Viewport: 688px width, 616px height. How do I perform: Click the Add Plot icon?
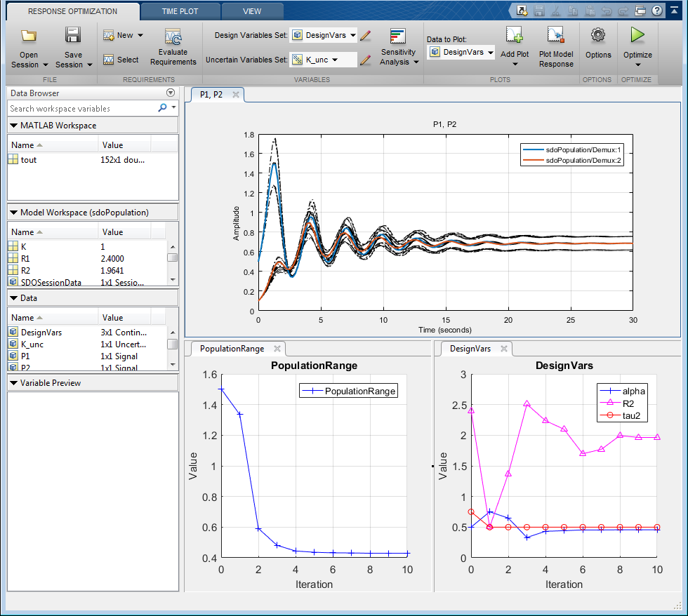(x=515, y=35)
